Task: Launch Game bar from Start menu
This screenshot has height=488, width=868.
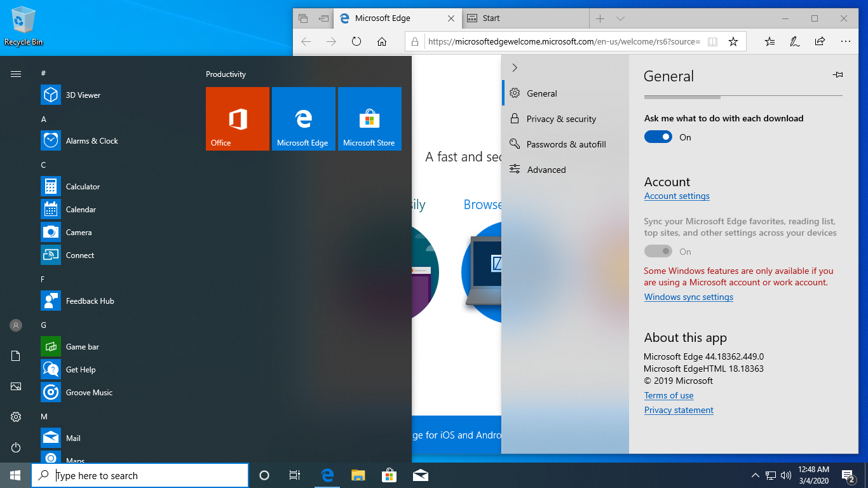Action: coord(114,347)
